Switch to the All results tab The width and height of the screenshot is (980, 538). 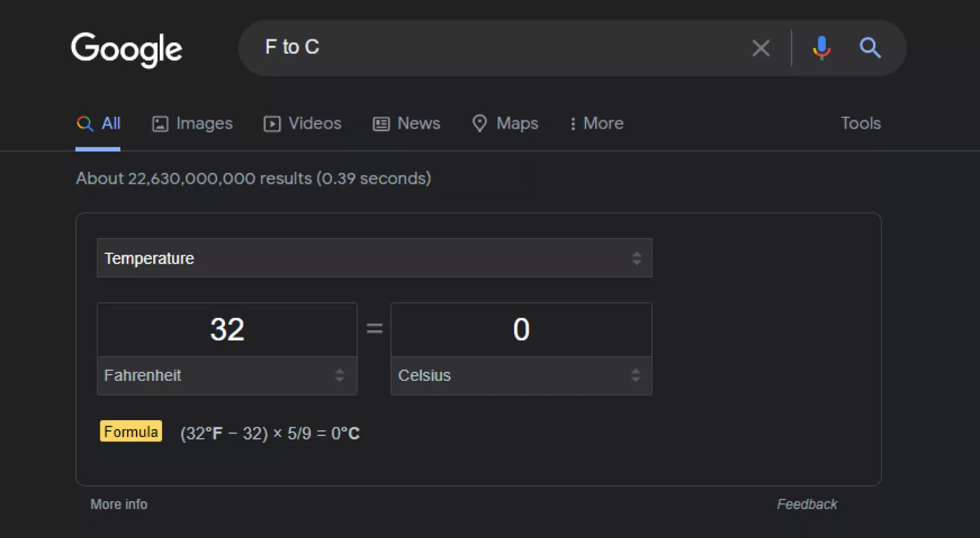pos(99,123)
